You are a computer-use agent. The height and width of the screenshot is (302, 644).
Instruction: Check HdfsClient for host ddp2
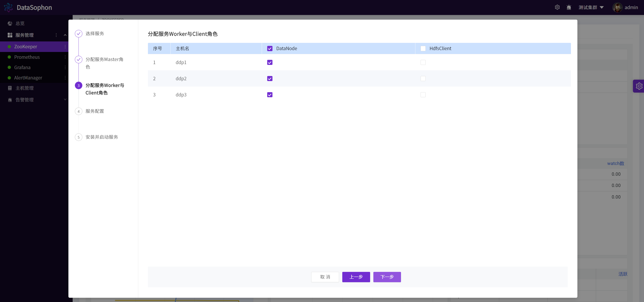point(423,79)
